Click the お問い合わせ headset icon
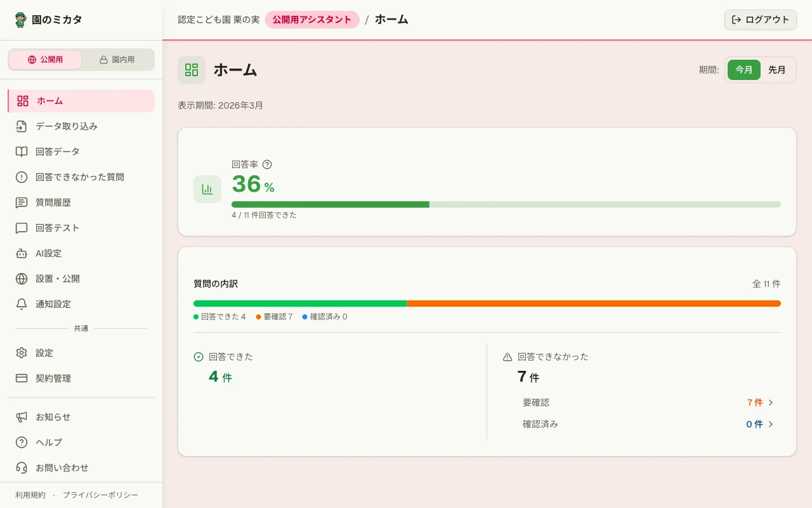 [22, 468]
